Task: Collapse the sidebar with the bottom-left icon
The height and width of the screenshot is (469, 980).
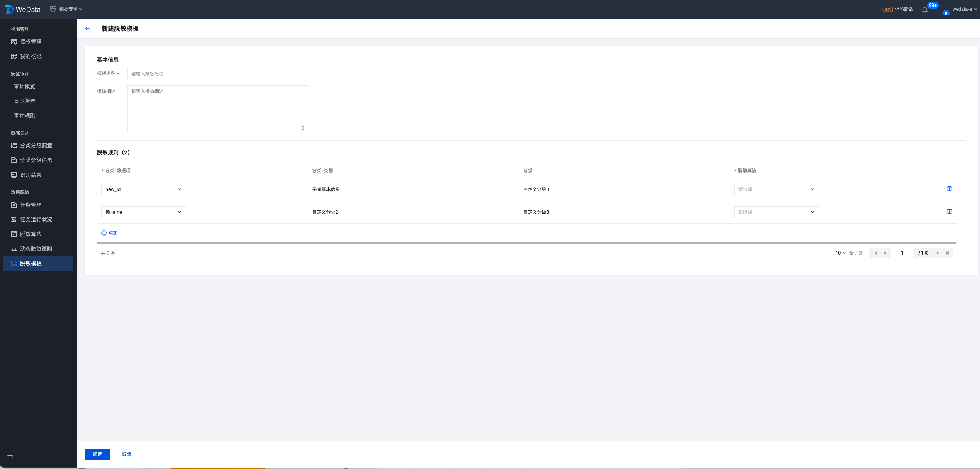Action: click(x=10, y=457)
